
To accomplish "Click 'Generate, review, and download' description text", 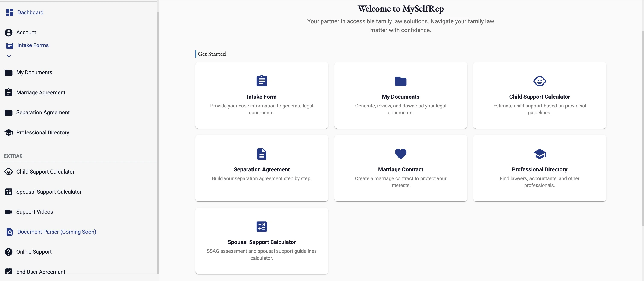I will (x=400, y=109).
